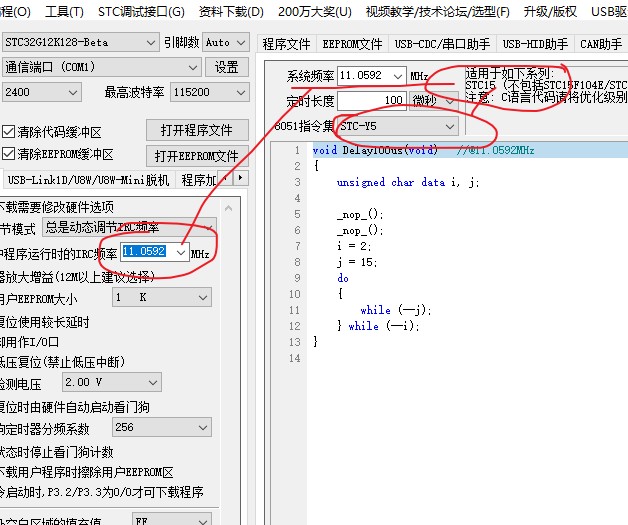Viewport: 628px width, 525px height.
Task: Open the 总是动态调节IRC频率 dropdown
Action: coord(129,227)
